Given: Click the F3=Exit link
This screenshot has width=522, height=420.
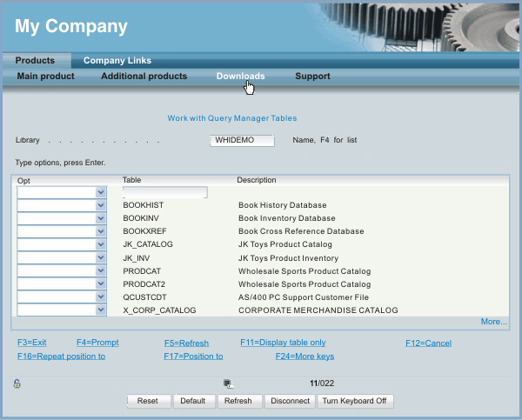Looking at the screenshot, I should pos(31,343).
